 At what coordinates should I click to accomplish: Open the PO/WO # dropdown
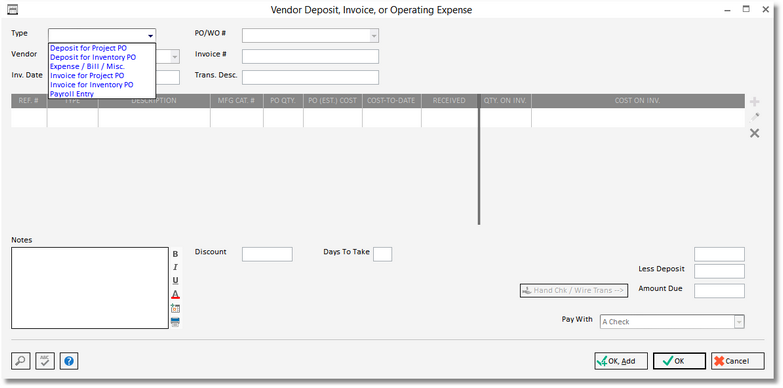point(374,35)
